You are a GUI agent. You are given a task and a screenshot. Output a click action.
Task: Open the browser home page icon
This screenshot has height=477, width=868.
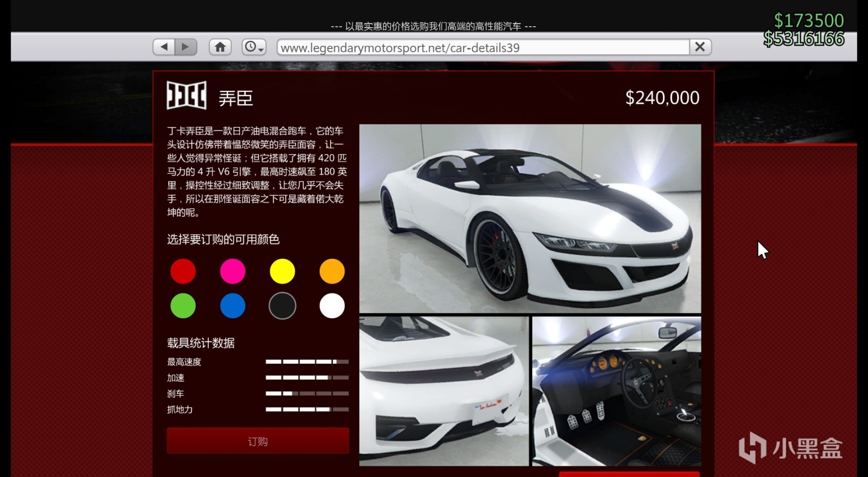(220, 47)
